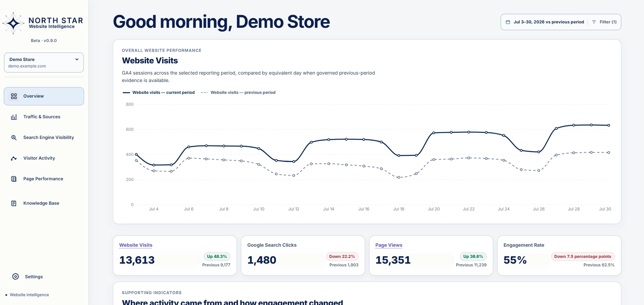644x305 pixels.
Task: Click the filter lines icon
Action: 594,22
